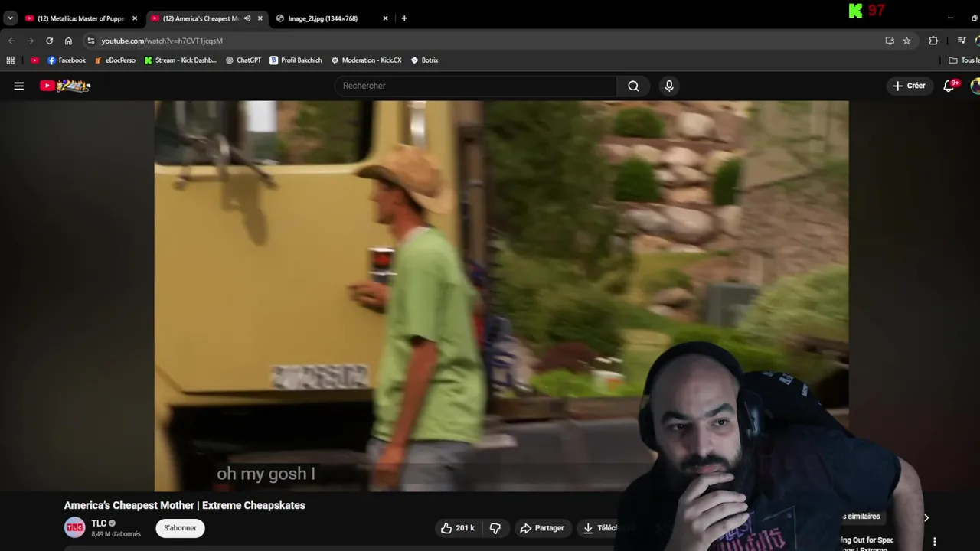This screenshot has height=551, width=980.
Task: Open the TLC channel name link
Action: [99, 523]
